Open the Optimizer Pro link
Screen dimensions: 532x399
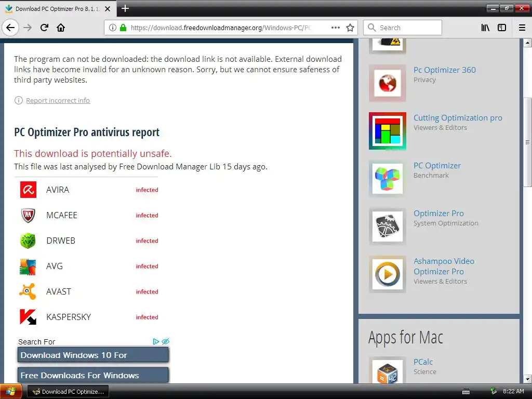438,214
